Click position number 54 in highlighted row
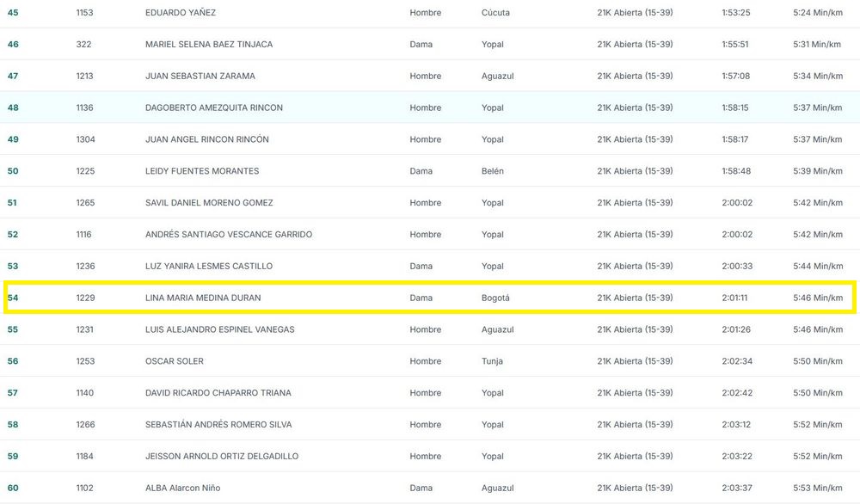This screenshot has height=504, width=860. [13, 298]
